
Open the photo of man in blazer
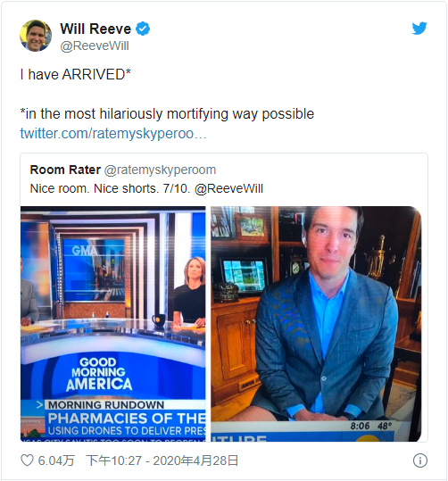(x=316, y=324)
